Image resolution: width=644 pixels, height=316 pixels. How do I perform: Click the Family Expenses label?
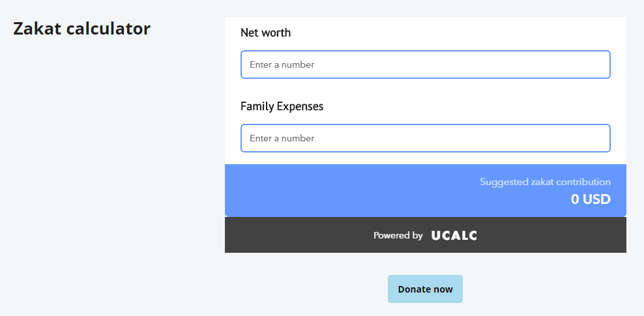tap(282, 106)
